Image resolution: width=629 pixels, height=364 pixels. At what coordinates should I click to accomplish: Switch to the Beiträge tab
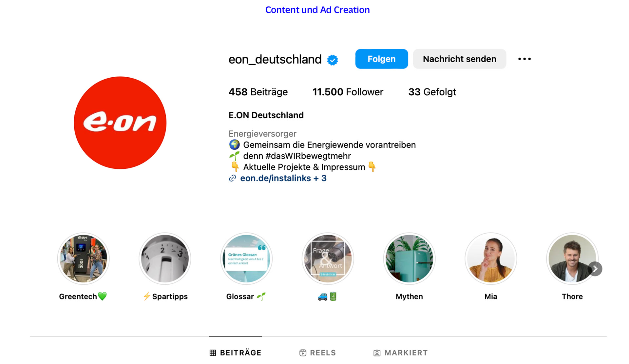pyautogui.click(x=236, y=353)
